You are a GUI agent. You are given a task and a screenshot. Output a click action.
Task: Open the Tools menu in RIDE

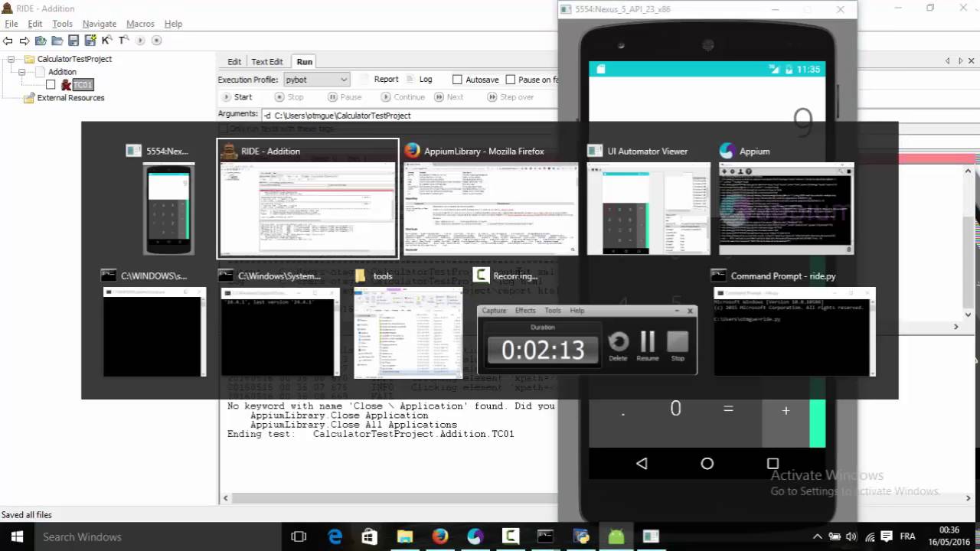[x=62, y=24]
